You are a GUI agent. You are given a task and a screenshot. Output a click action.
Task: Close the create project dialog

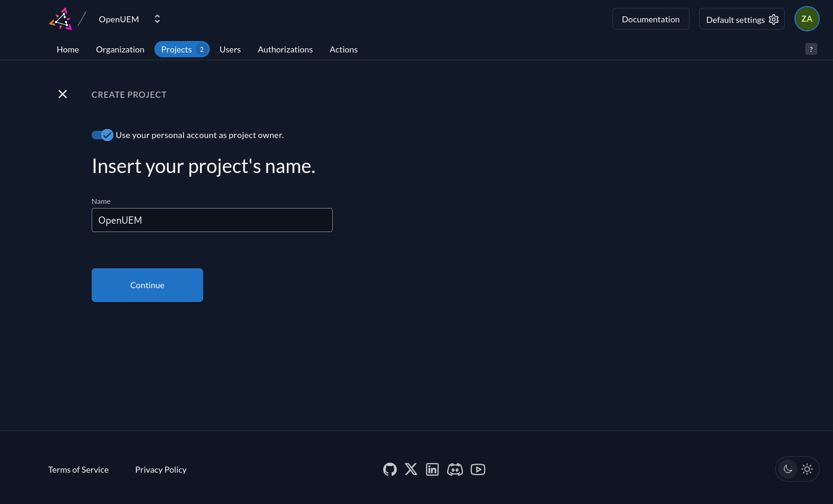pos(63,94)
